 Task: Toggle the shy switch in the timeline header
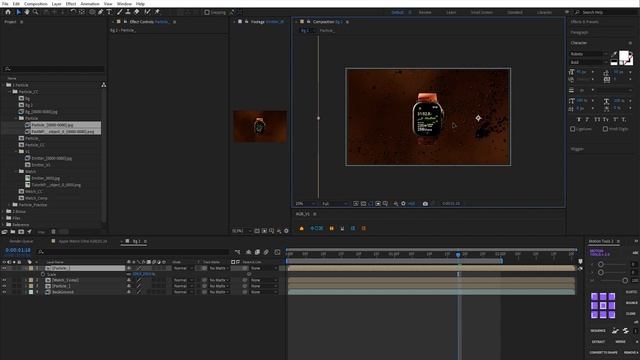tap(249, 252)
